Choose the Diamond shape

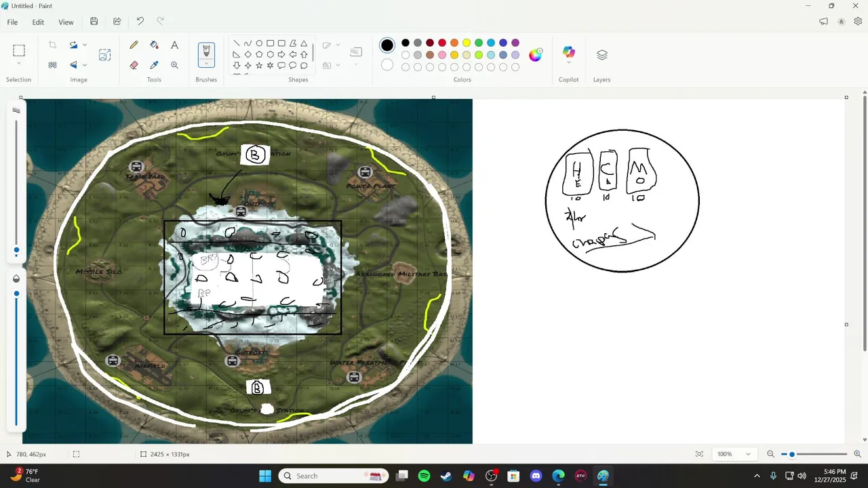coord(248,54)
